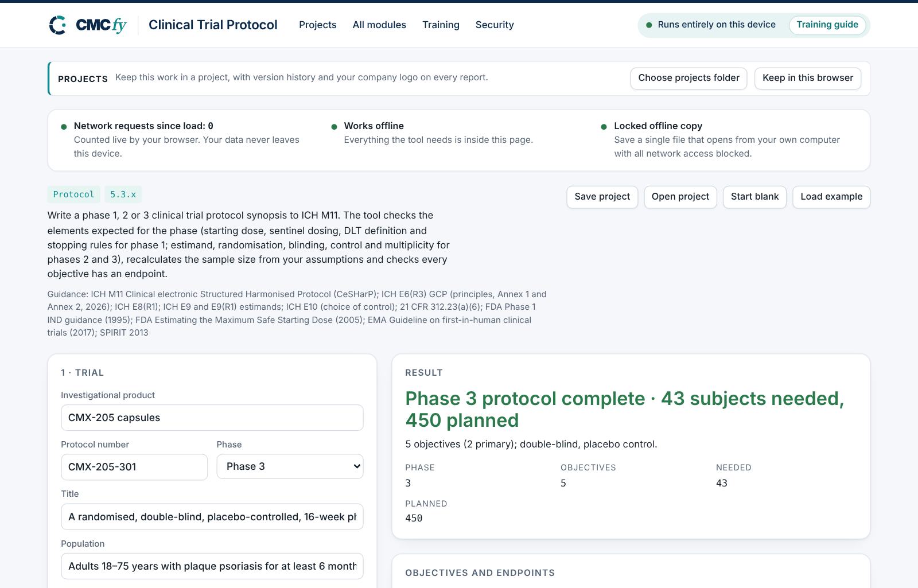Screen dimensions: 918x588
Task: Click the 'Protocol' tag label
Action: pos(73,194)
